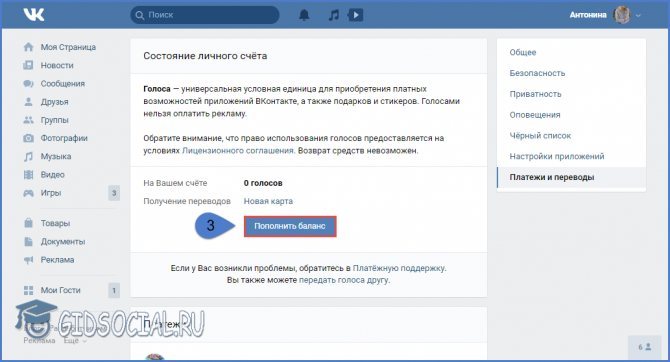Open the music note icon in header
Viewport: 670px width, 362px height.
(x=333, y=15)
